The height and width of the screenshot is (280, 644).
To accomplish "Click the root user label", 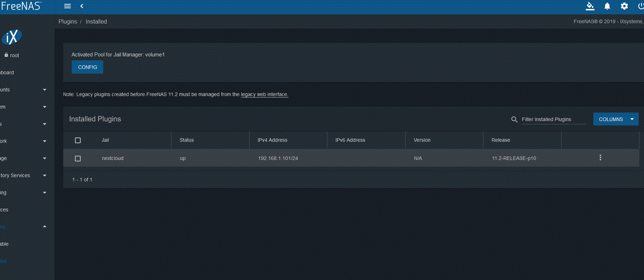I will pyautogui.click(x=14, y=55).
